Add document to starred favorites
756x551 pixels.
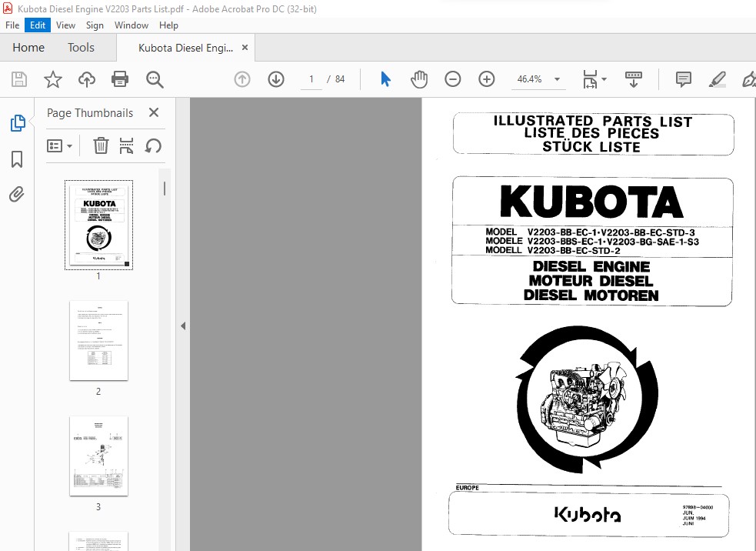tap(53, 79)
